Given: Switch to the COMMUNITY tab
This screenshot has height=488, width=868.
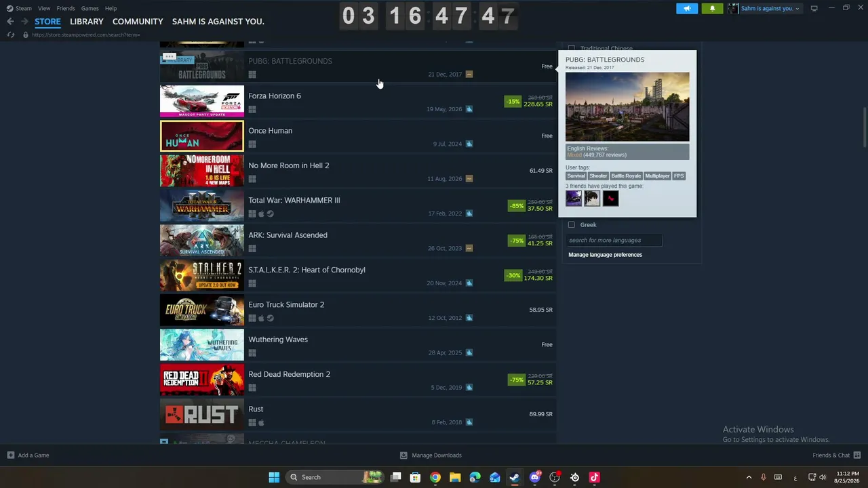Looking at the screenshot, I should click(138, 22).
